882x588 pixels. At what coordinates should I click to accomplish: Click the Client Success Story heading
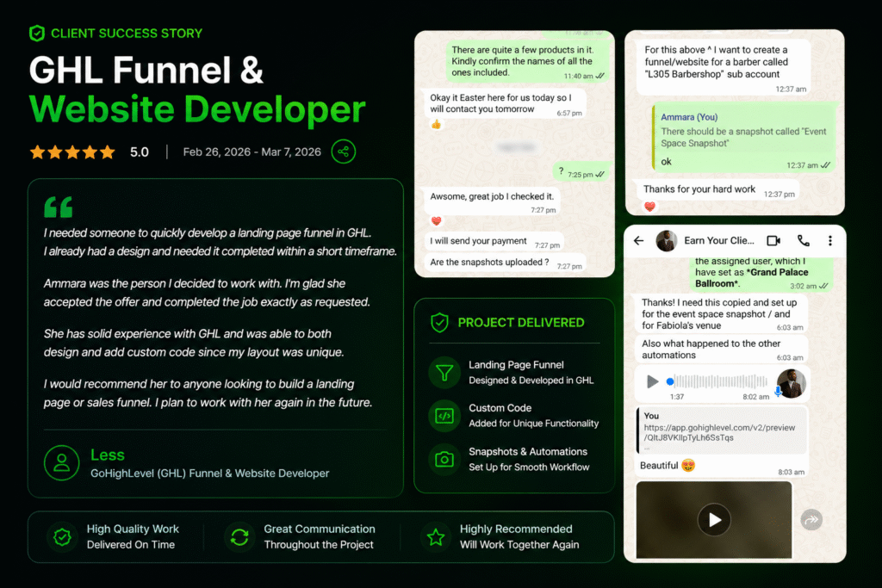click(x=127, y=34)
